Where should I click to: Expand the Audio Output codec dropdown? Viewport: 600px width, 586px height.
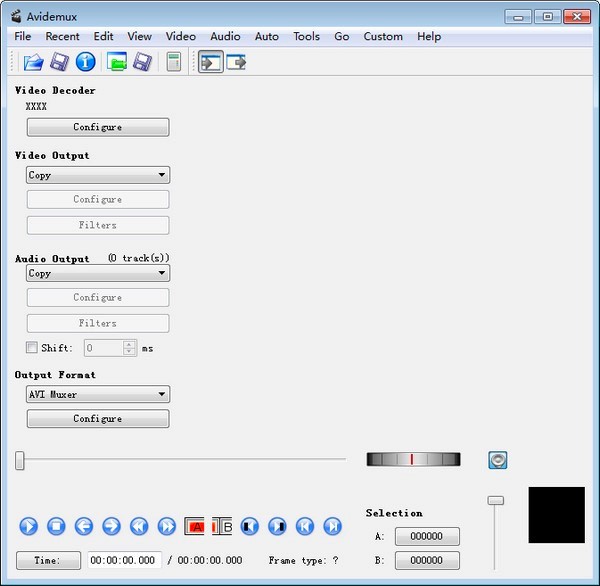(97, 273)
